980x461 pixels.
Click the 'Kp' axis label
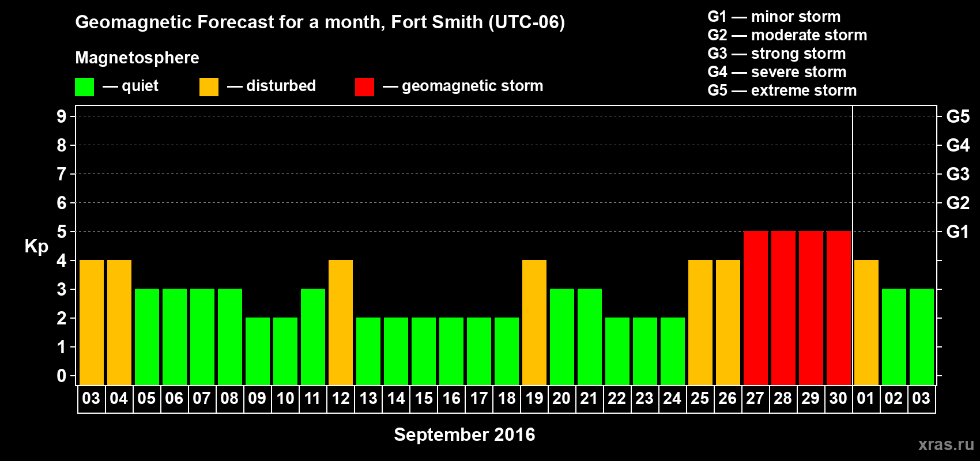pyautogui.click(x=36, y=247)
